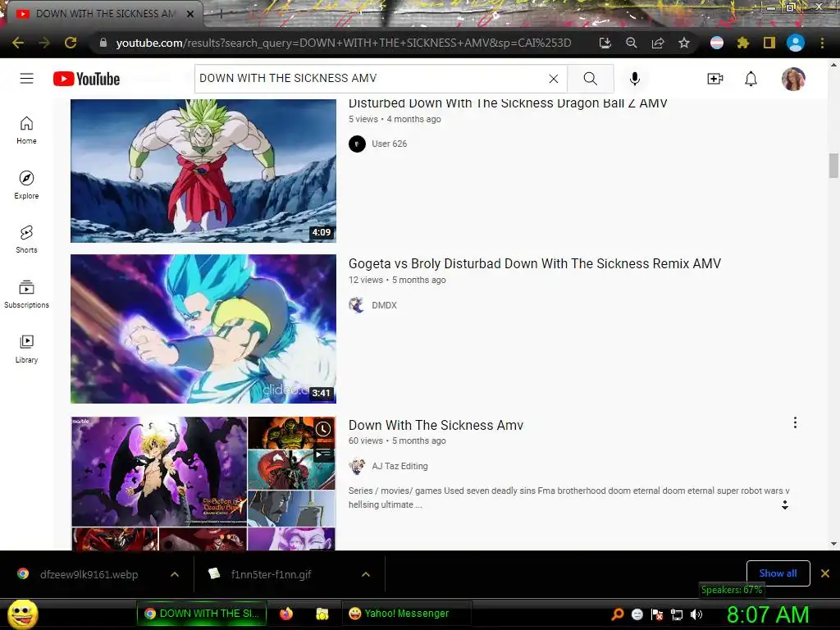Click the striped circle extension icon
This screenshot has height=630, width=840.
click(x=717, y=43)
